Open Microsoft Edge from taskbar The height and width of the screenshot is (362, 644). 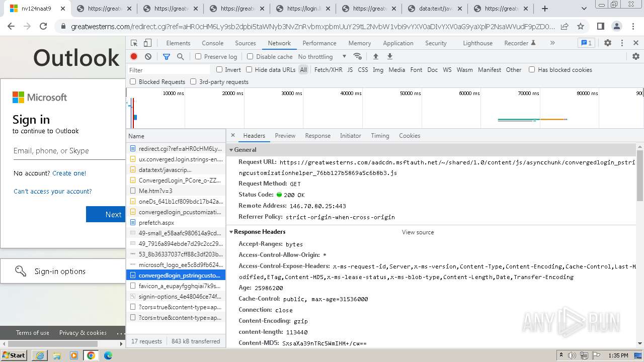[x=108, y=355]
